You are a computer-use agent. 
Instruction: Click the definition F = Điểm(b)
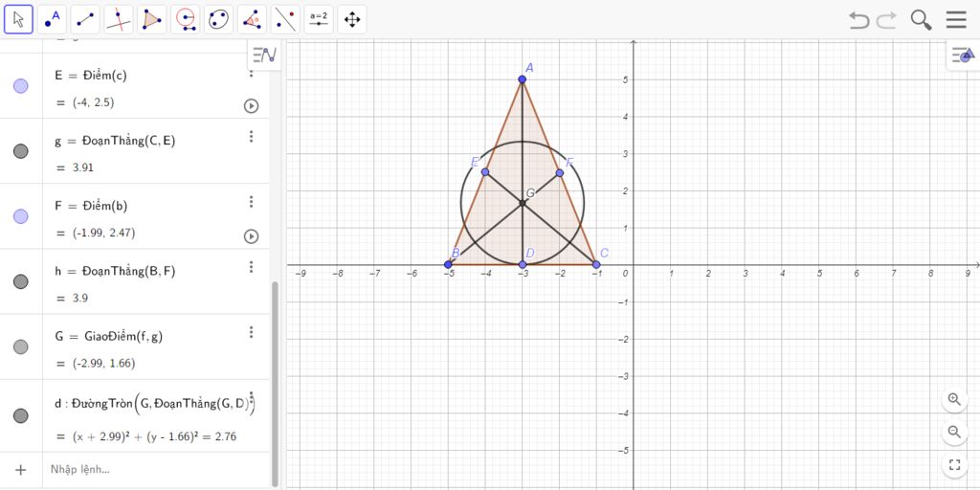click(x=91, y=207)
